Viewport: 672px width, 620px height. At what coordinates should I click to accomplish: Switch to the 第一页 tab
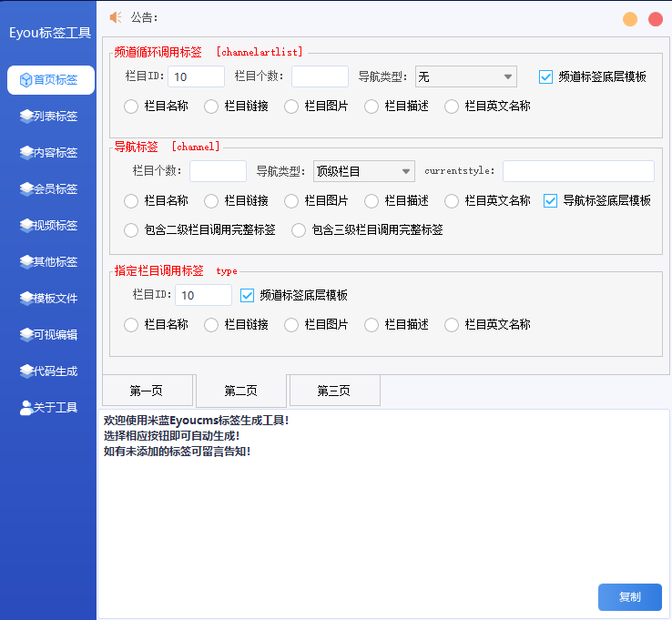(148, 391)
